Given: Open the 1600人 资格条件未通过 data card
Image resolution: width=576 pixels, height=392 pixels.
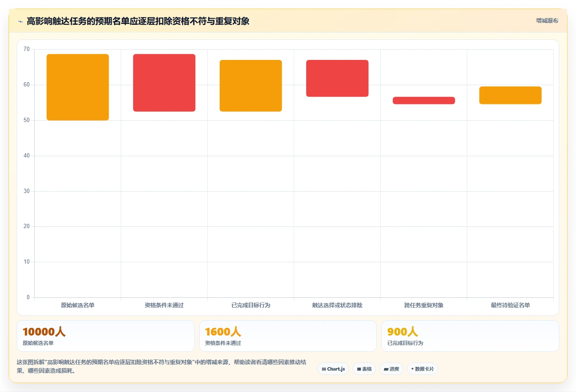Looking at the screenshot, I should [x=288, y=336].
